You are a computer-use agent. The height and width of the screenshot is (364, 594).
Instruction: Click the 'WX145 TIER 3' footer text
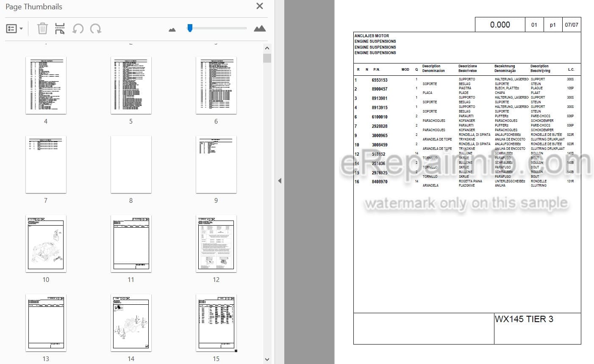pyautogui.click(x=524, y=319)
